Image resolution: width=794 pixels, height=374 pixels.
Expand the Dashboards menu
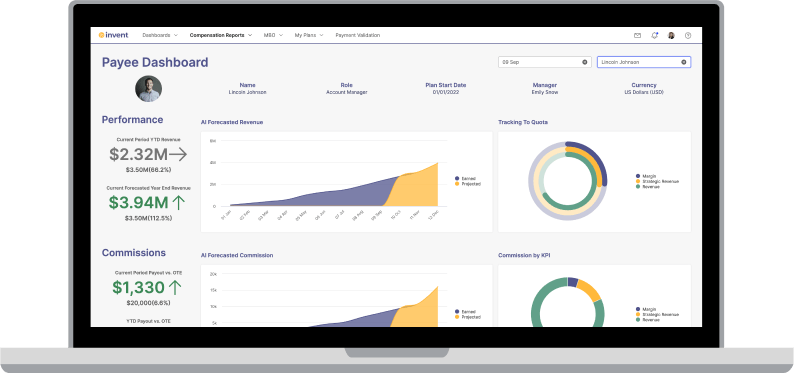point(160,35)
